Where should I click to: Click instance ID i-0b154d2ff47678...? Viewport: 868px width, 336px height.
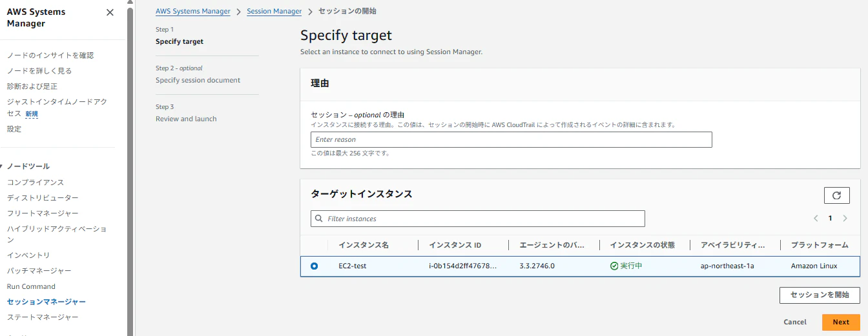(x=463, y=266)
